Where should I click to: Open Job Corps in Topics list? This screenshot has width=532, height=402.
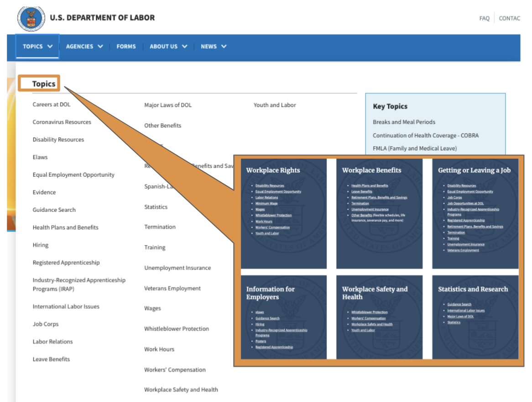coord(46,324)
